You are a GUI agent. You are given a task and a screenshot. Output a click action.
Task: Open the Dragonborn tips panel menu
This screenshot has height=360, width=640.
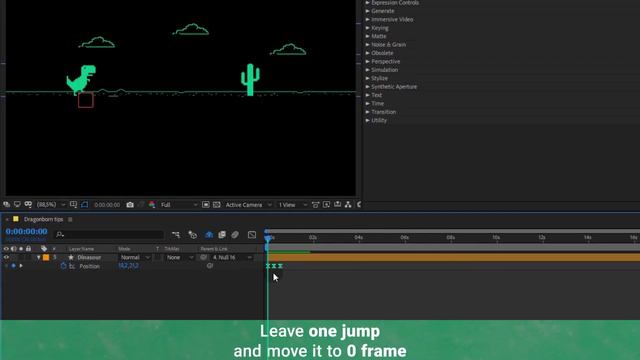click(x=70, y=219)
